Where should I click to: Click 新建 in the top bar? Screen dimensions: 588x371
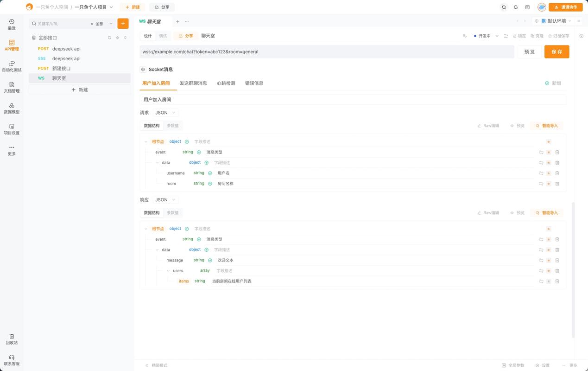[x=133, y=7]
